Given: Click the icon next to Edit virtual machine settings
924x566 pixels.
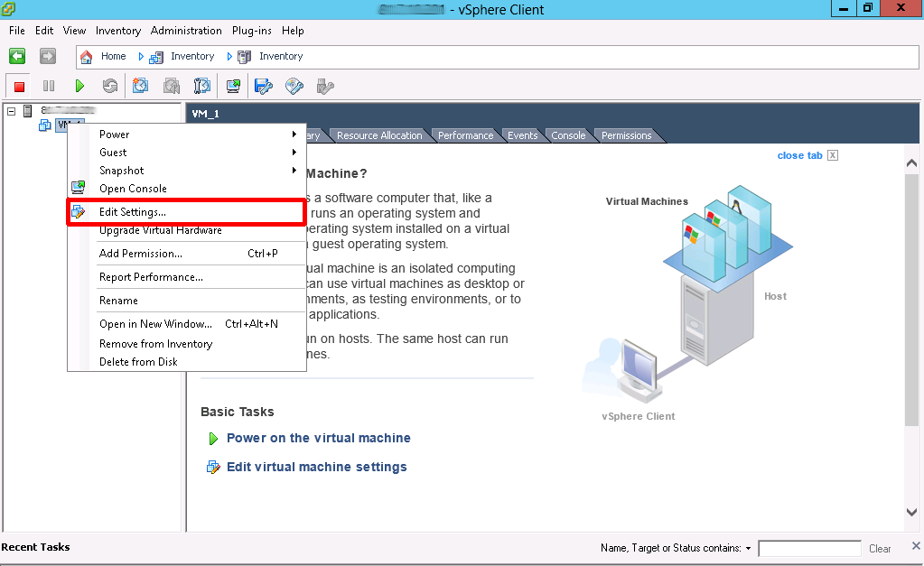Looking at the screenshot, I should pyautogui.click(x=213, y=467).
